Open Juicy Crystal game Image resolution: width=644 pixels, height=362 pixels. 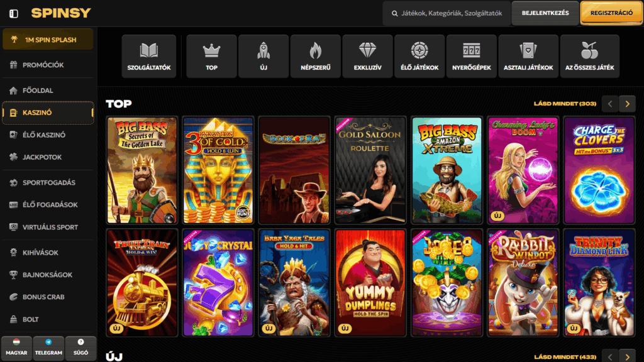tap(218, 283)
